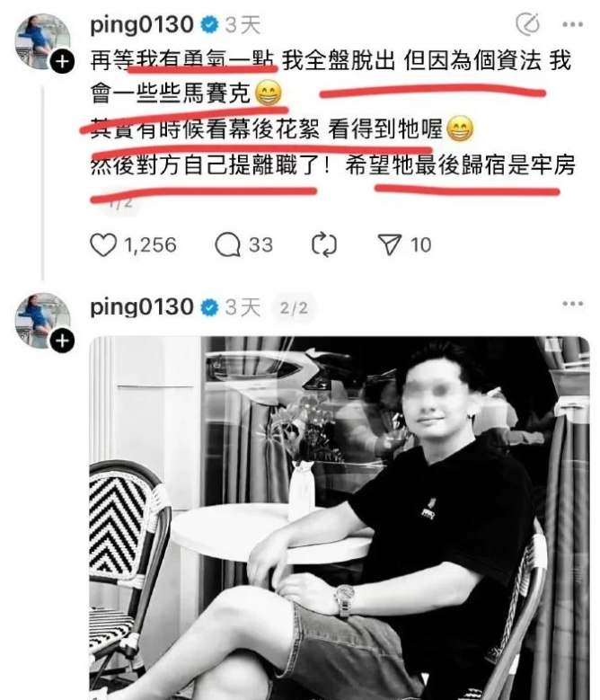View the 1,256 likes count
The width and height of the screenshot is (600, 700).
[150, 245]
